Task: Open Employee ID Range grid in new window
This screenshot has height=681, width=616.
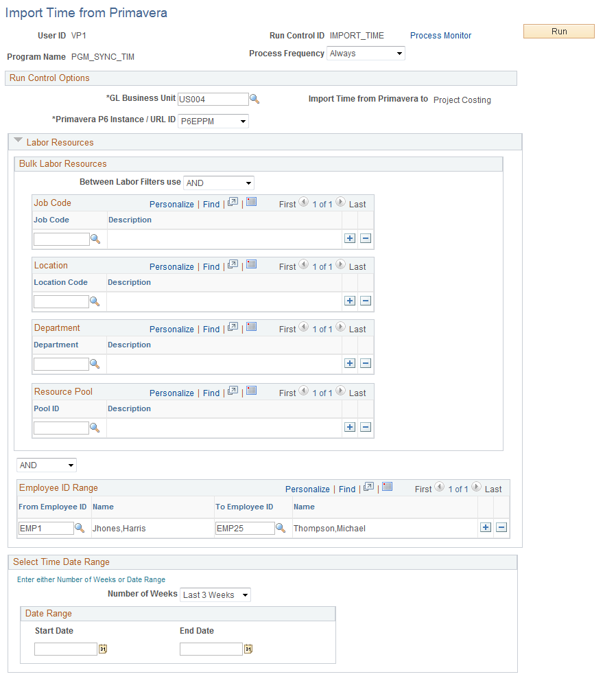Action: 369,487
